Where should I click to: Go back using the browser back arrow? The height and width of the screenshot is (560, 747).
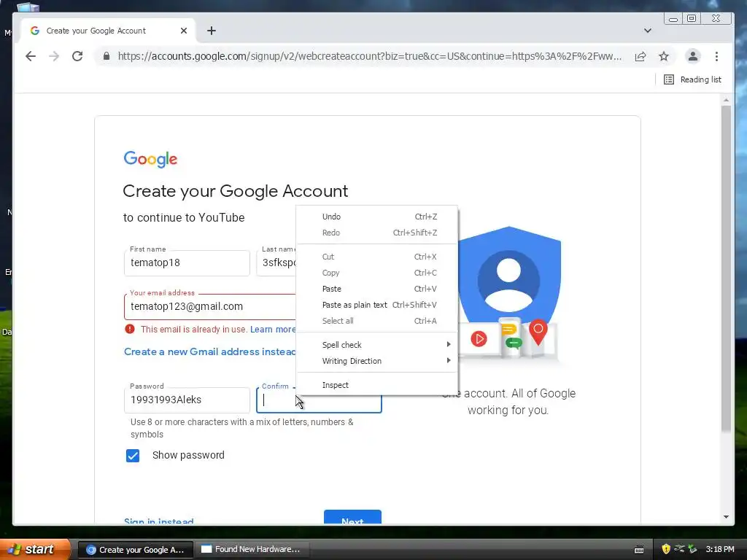tap(31, 56)
